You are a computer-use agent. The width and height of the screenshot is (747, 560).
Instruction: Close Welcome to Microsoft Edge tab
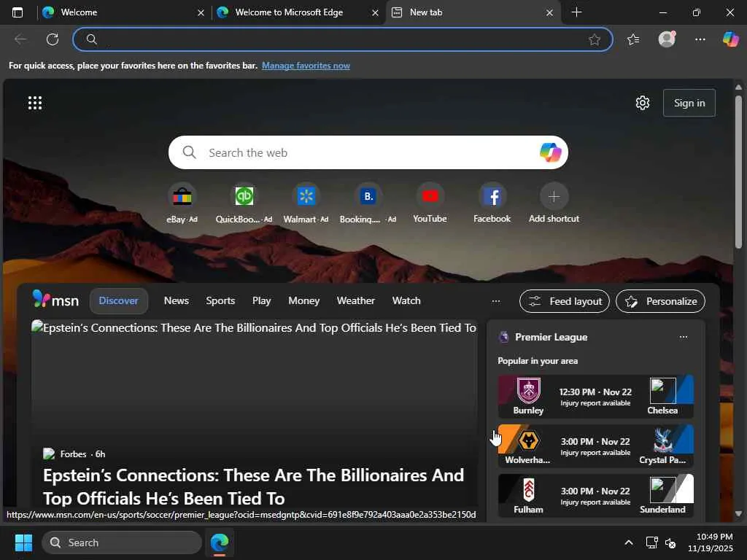[x=376, y=13]
